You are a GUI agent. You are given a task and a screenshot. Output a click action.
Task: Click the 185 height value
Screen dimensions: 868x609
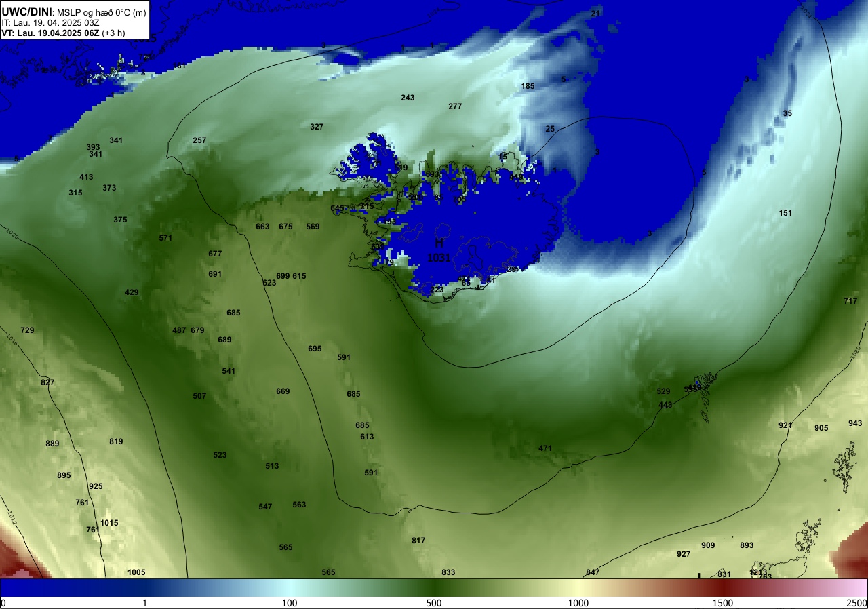[528, 86]
